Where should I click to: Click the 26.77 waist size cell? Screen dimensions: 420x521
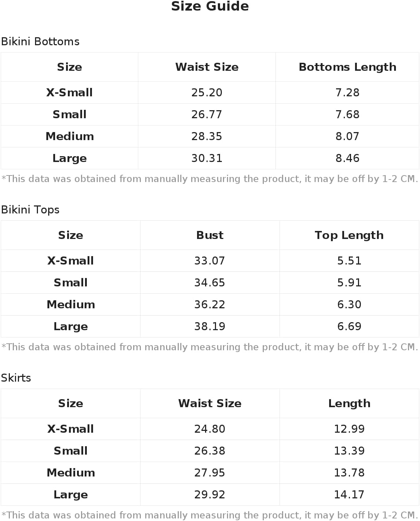point(207,115)
